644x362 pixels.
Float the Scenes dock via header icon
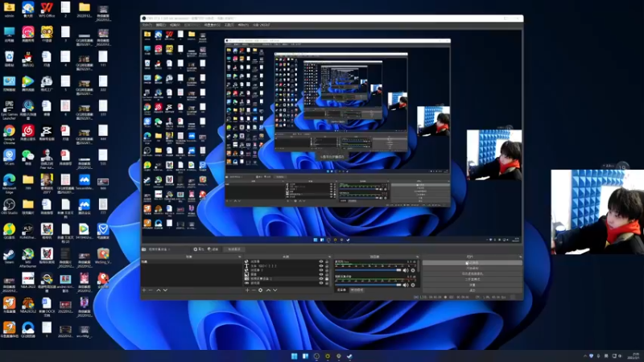click(239, 257)
